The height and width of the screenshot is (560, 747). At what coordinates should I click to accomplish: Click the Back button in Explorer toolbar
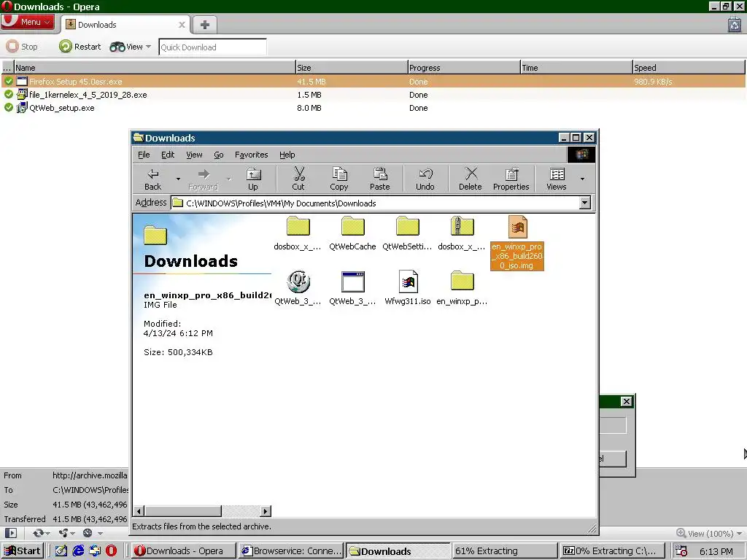coord(153,179)
